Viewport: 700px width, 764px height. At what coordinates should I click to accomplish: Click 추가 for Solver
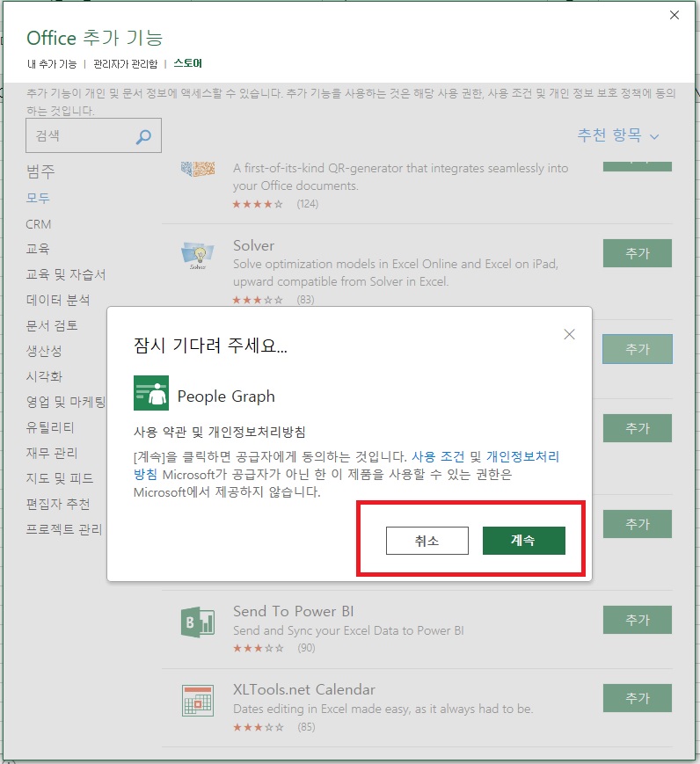637,253
